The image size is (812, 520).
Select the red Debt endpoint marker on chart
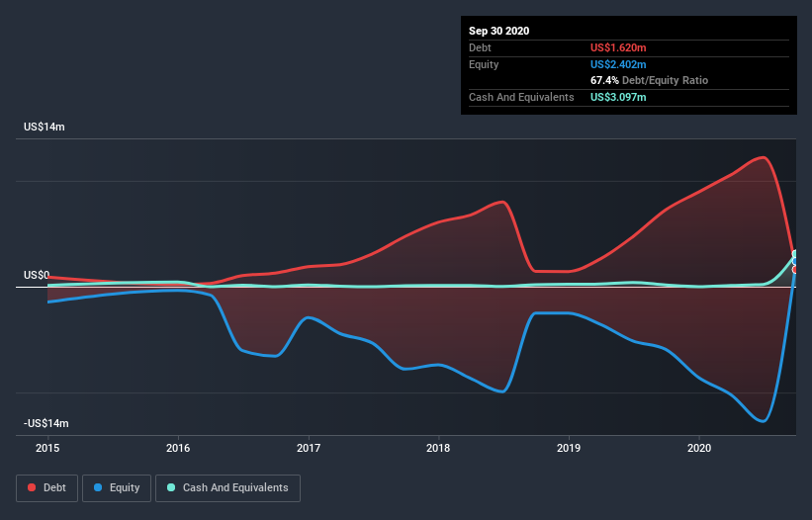(x=795, y=270)
